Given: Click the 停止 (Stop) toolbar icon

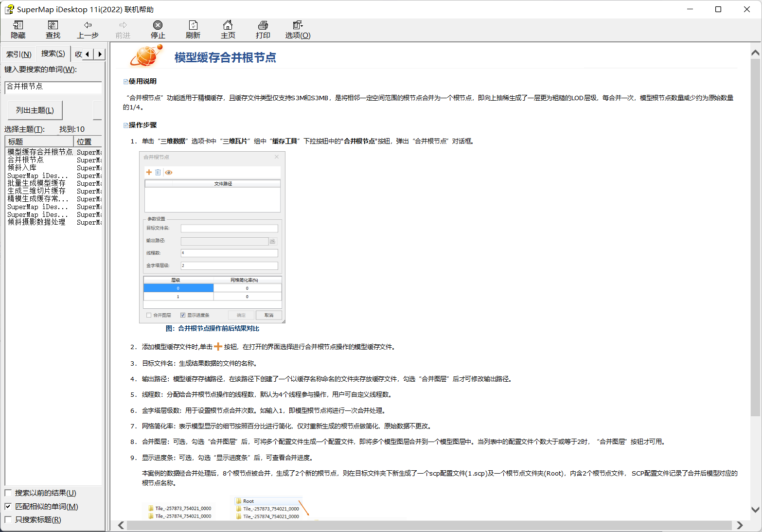Looking at the screenshot, I should [158, 30].
